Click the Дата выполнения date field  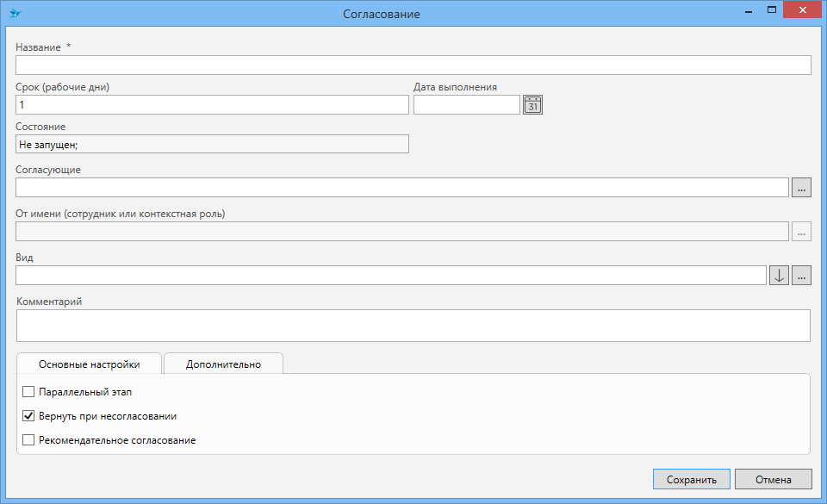[x=467, y=104]
